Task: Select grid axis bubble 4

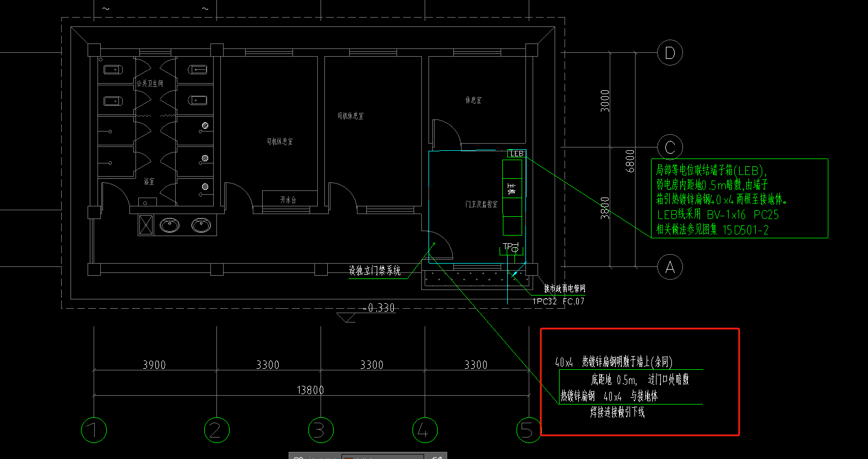Action: [x=425, y=430]
